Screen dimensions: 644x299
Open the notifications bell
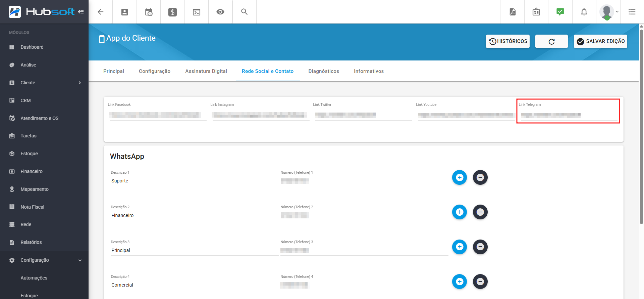[584, 12]
